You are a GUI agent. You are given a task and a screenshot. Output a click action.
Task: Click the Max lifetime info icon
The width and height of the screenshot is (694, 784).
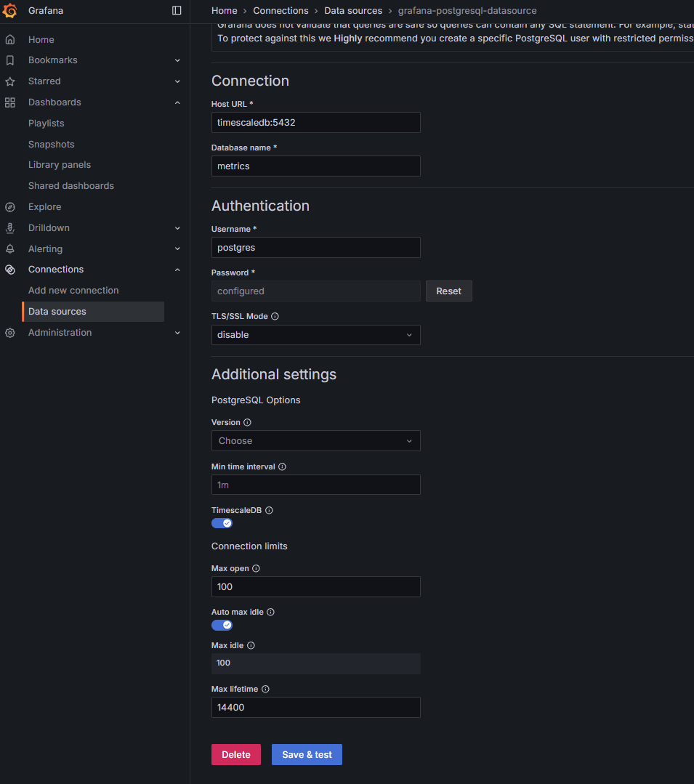[264, 689]
